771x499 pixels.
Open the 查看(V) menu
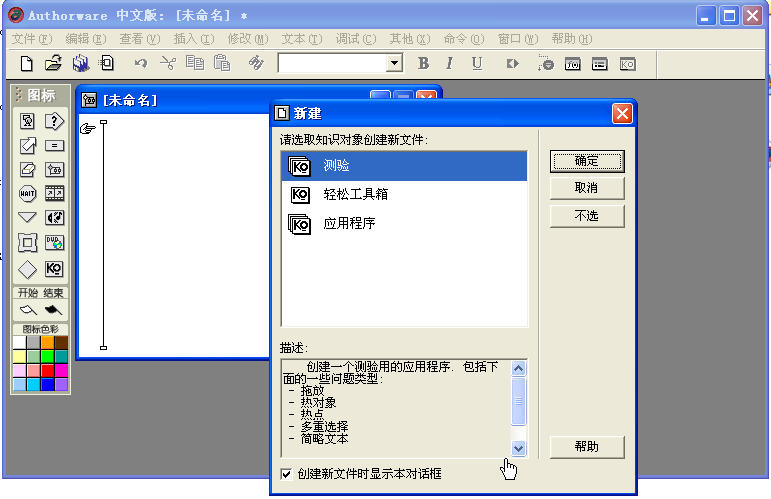(x=140, y=38)
